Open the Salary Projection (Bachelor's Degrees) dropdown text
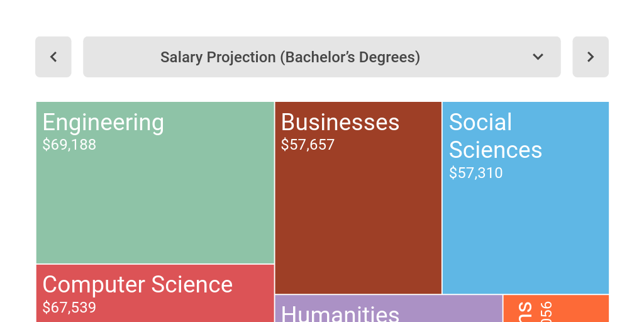The height and width of the screenshot is (322, 644). 290,57
